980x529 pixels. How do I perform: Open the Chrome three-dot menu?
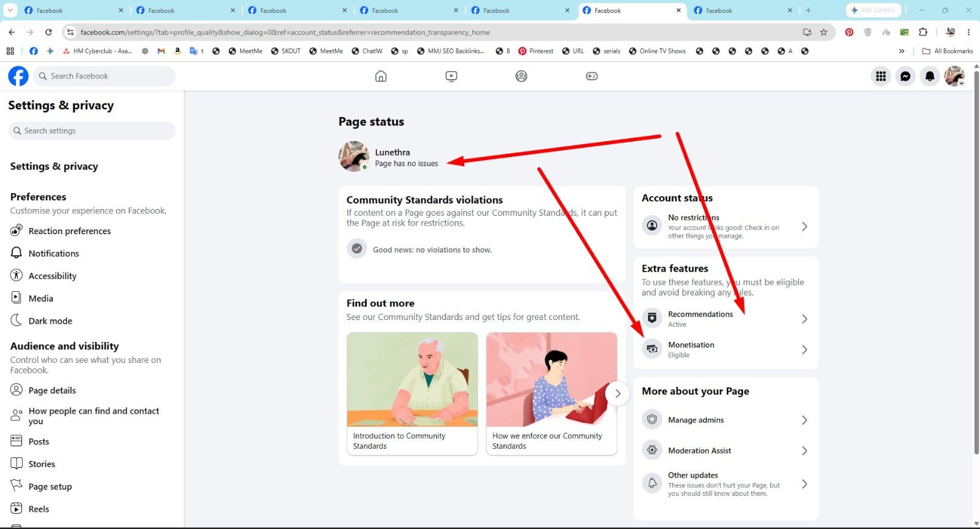pos(968,32)
